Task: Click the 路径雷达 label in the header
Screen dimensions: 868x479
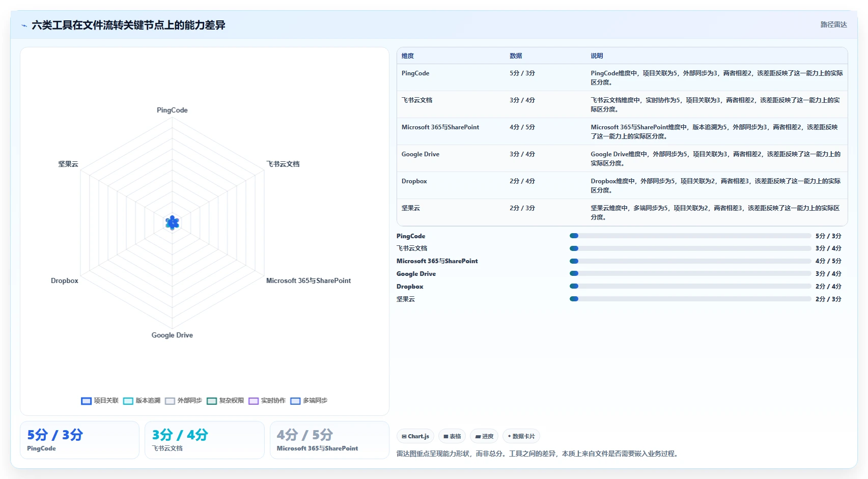Action: [x=833, y=24]
